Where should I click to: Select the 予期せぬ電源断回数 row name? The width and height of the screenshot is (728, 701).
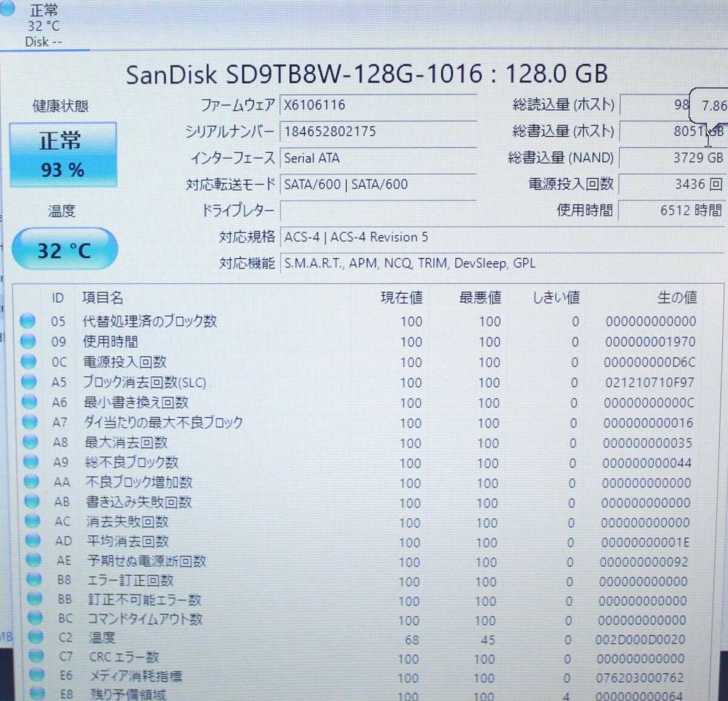pyautogui.click(x=147, y=561)
